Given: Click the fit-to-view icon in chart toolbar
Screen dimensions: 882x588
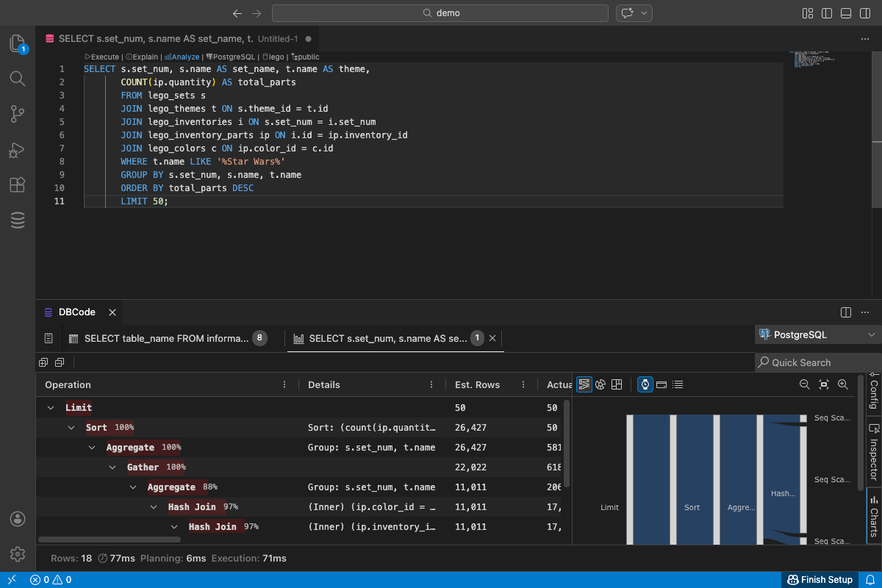Looking at the screenshot, I should (824, 384).
